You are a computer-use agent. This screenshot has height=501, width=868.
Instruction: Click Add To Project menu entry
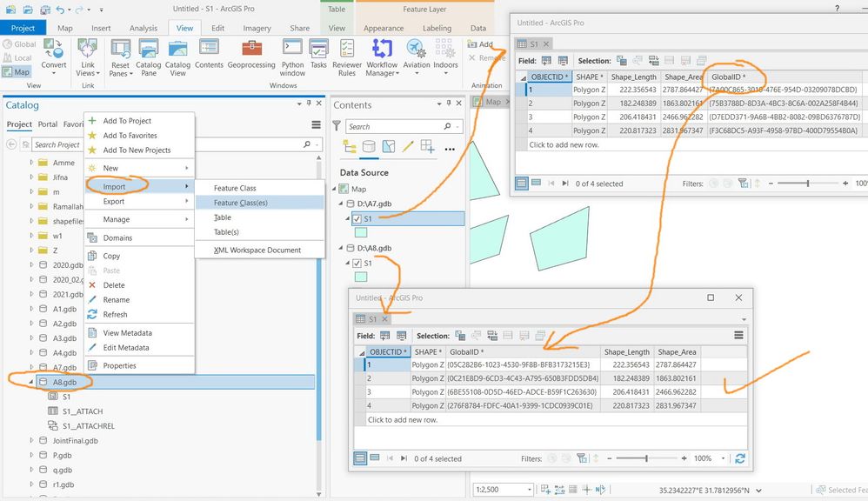tap(139, 121)
